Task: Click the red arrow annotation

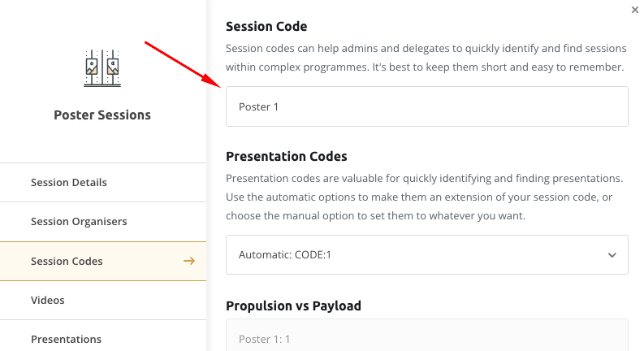Action: point(184,64)
